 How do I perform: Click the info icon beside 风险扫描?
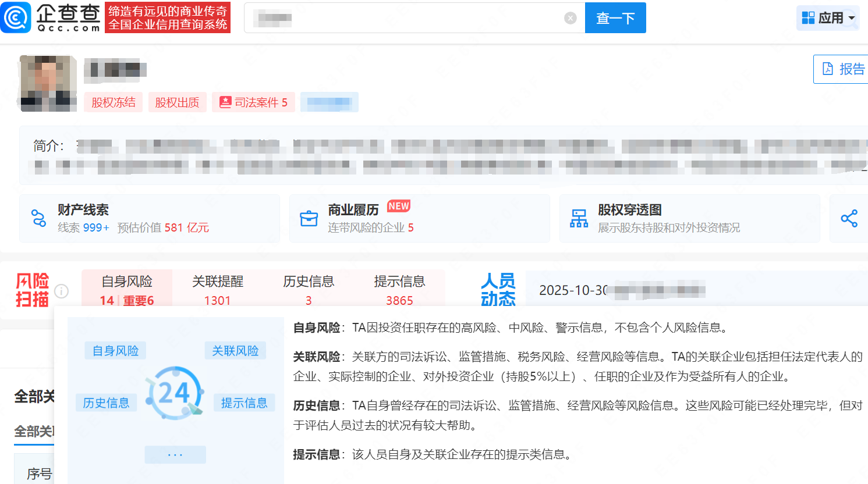tap(61, 291)
